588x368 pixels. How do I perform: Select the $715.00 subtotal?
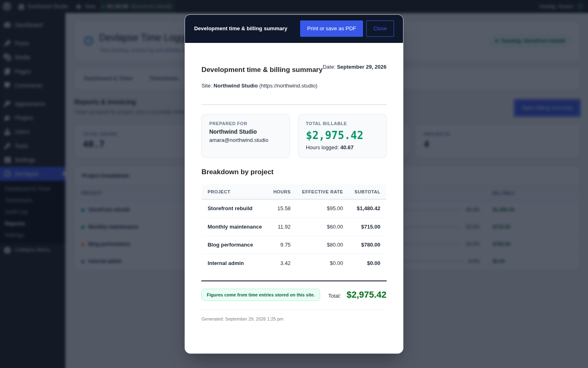[x=371, y=227]
